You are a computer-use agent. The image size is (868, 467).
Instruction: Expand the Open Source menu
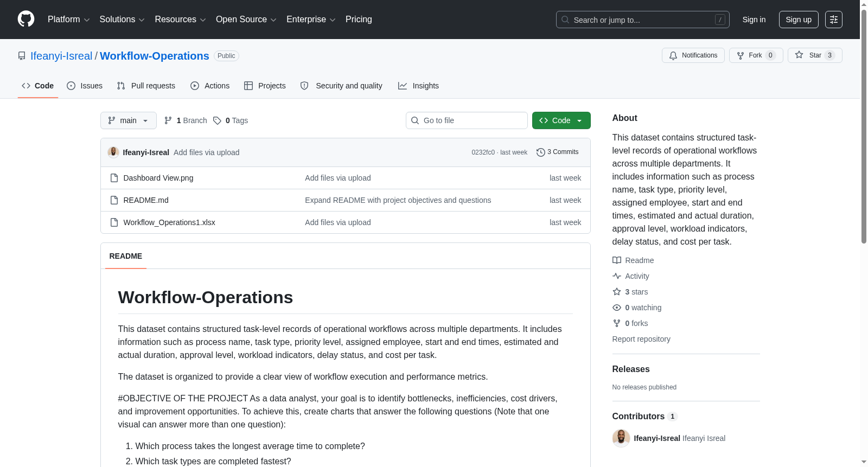click(x=246, y=20)
